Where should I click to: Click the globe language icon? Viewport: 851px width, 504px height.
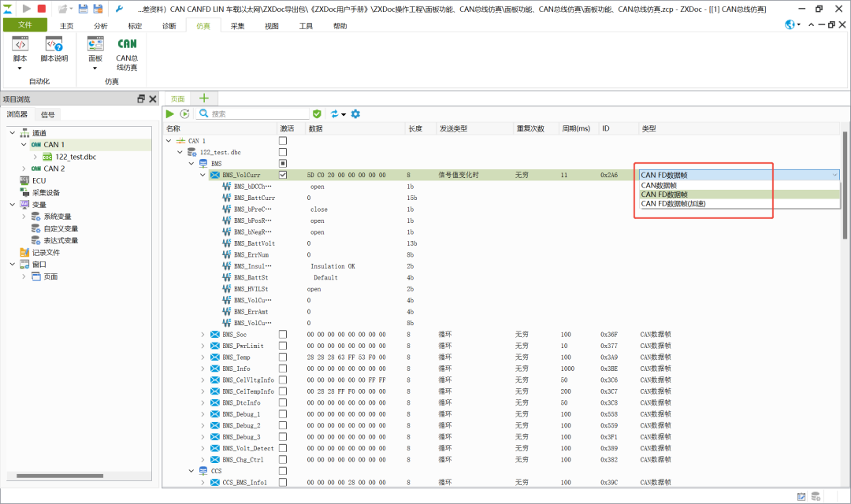tap(790, 24)
